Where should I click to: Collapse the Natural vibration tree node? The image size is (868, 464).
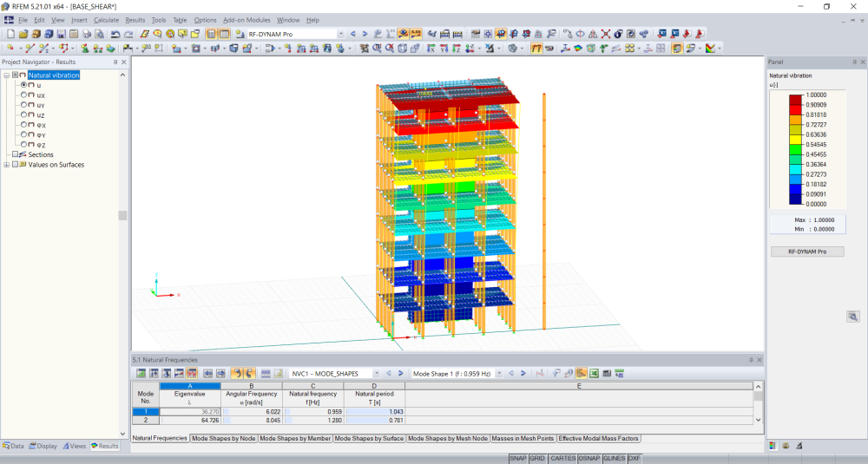click(x=7, y=75)
